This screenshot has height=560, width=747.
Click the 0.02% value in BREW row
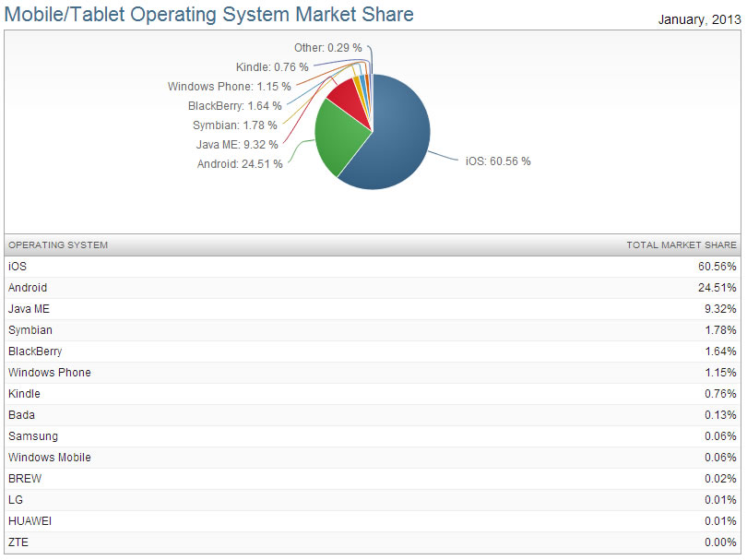tap(720, 479)
